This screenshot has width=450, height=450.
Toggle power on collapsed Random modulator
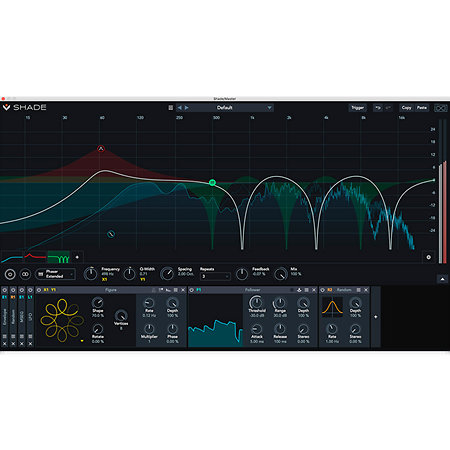(13, 290)
